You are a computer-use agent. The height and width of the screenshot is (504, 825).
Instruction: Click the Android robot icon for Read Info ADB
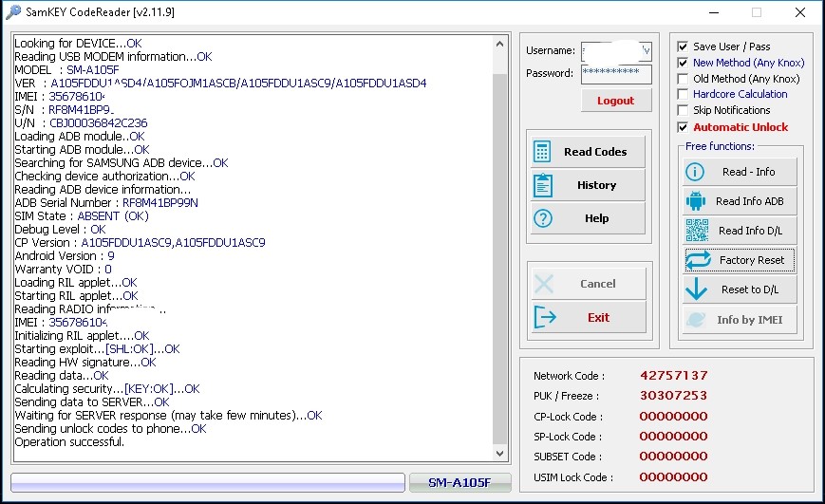(696, 201)
